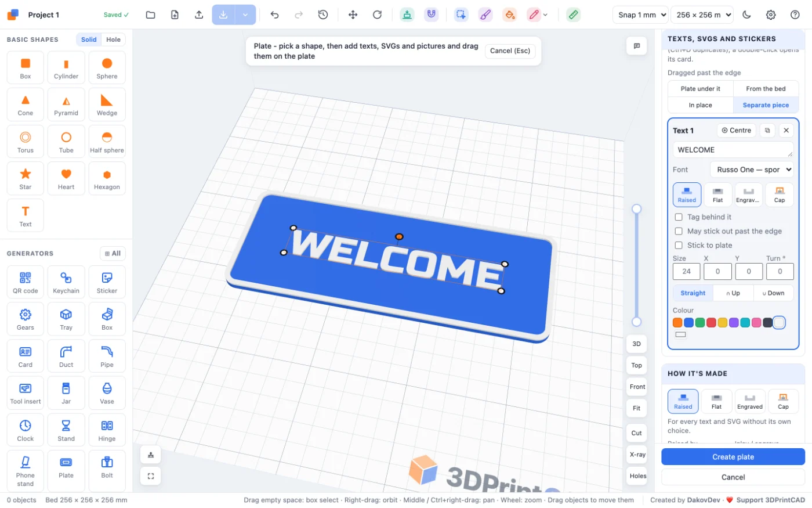
Task: Insert a Heart shape
Action: [66, 178]
